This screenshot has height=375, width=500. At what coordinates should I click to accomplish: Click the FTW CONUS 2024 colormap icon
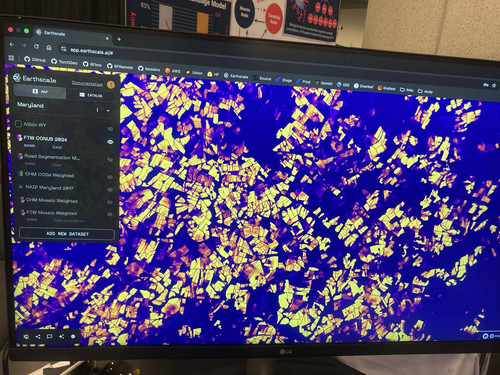tap(19, 138)
